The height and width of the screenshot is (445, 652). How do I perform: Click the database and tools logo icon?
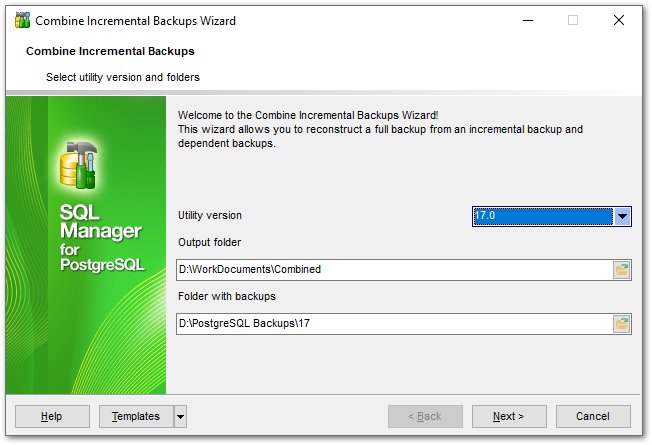click(79, 165)
